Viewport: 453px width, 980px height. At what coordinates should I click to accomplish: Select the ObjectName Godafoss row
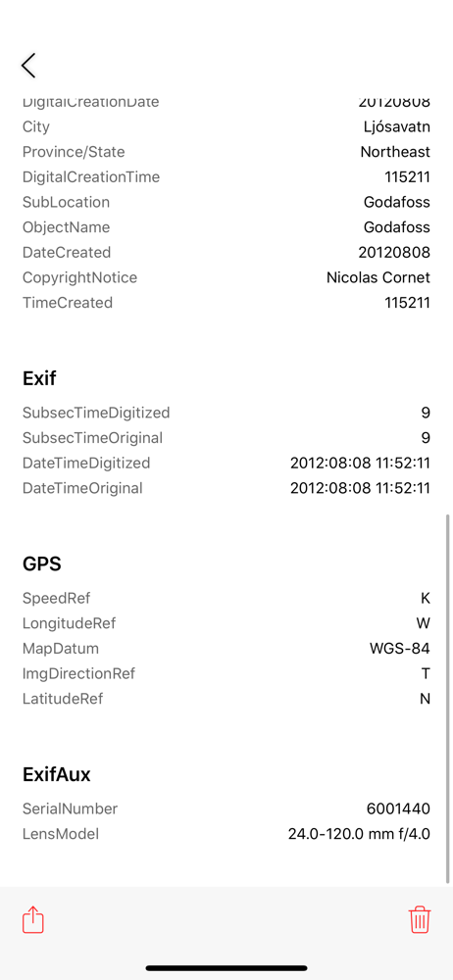[226, 227]
